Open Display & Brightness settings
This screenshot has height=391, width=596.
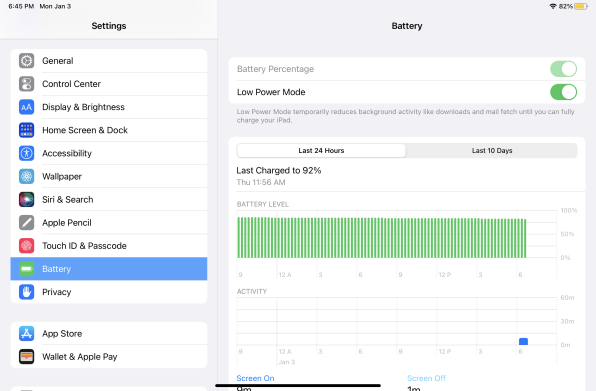[109, 107]
